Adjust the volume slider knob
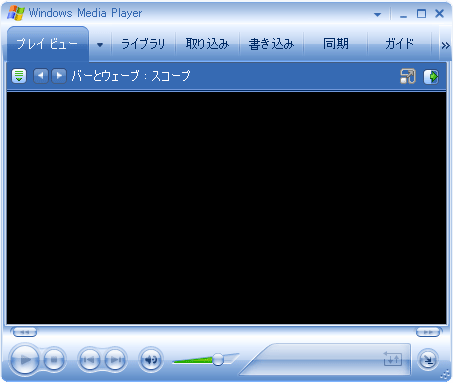 [x=218, y=359]
